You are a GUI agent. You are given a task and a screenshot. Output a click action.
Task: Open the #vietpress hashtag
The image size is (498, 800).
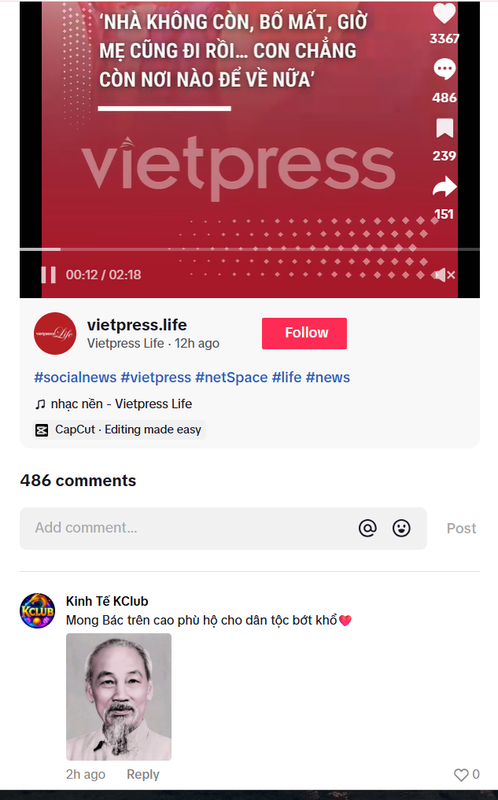click(156, 377)
